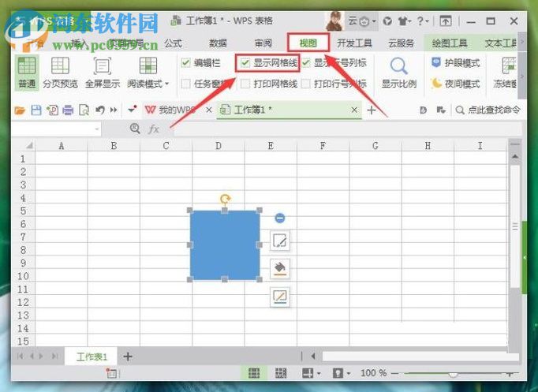Open the 显示比例 zoom magnifier
The image size is (538, 392).
click(398, 65)
